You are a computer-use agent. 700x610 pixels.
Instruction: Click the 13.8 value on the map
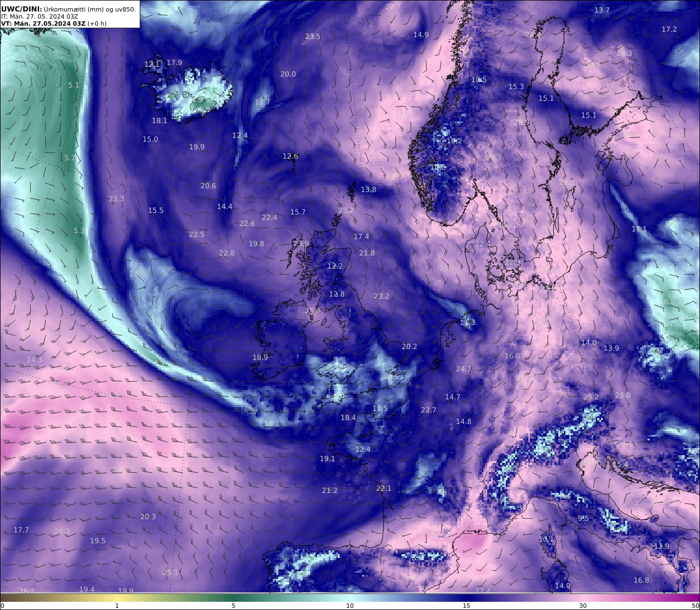[369, 189]
